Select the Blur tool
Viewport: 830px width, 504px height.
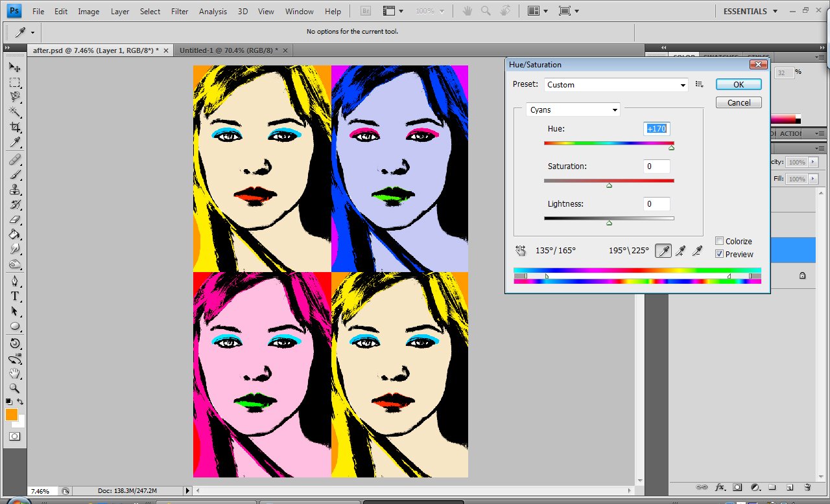pos(14,249)
